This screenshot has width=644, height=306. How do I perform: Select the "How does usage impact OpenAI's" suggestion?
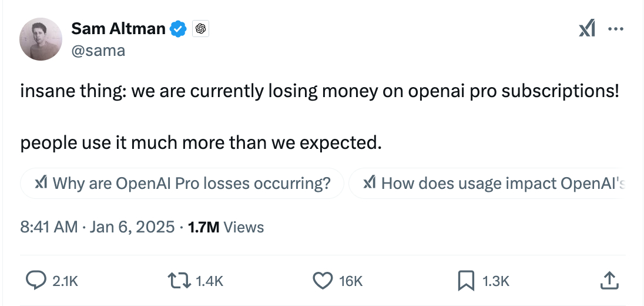coord(492,184)
